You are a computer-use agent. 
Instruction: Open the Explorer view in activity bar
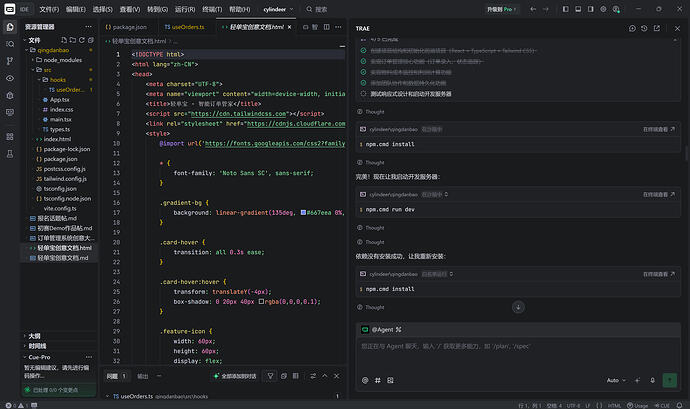tap(10, 27)
